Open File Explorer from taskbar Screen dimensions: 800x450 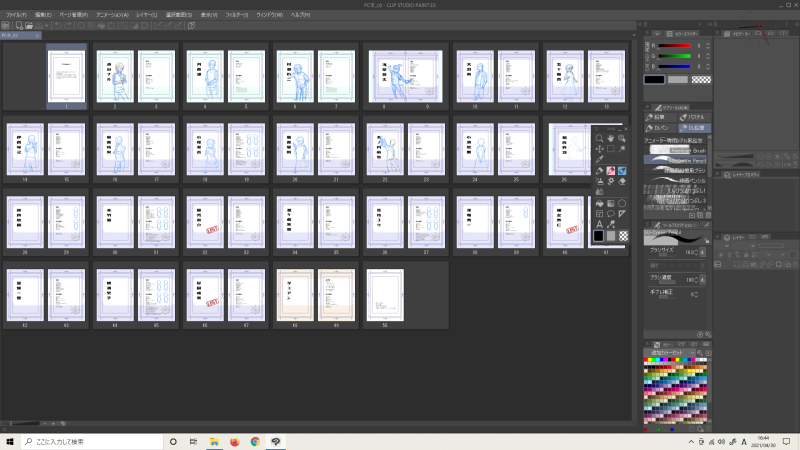pyautogui.click(x=214, y=441)
